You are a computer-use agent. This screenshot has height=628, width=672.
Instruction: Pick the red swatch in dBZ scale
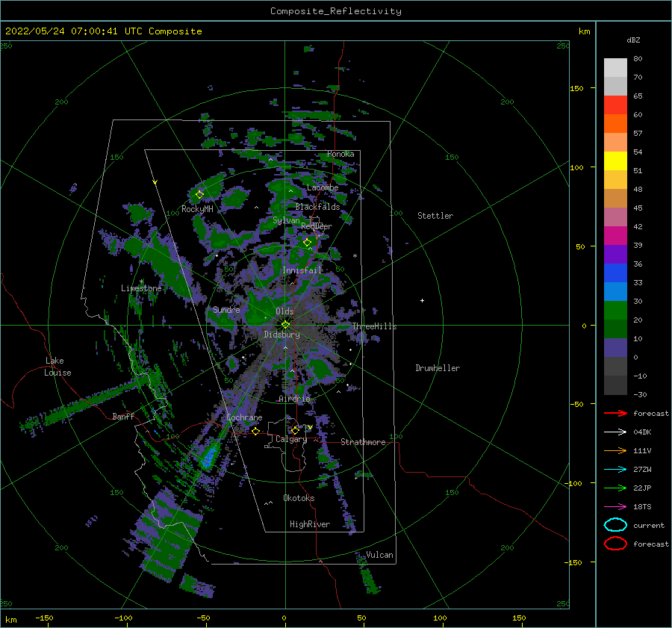point(615,105)
